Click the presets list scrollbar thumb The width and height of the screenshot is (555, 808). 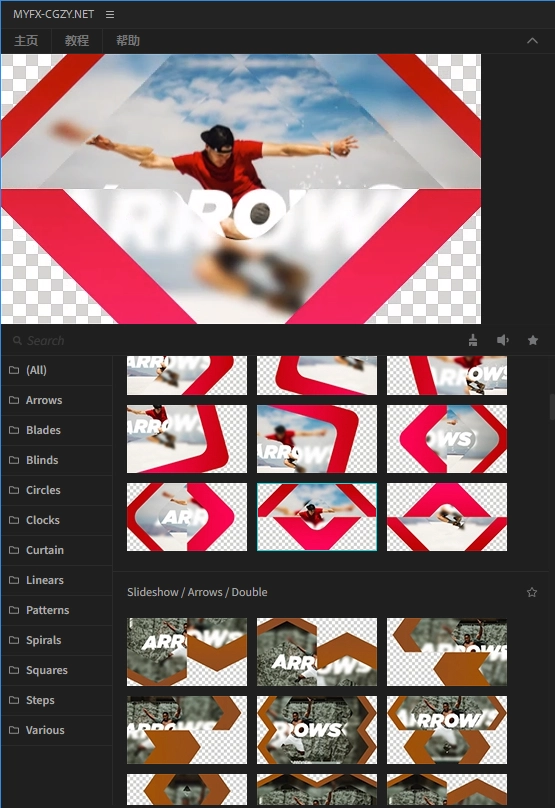click(552, 407)
